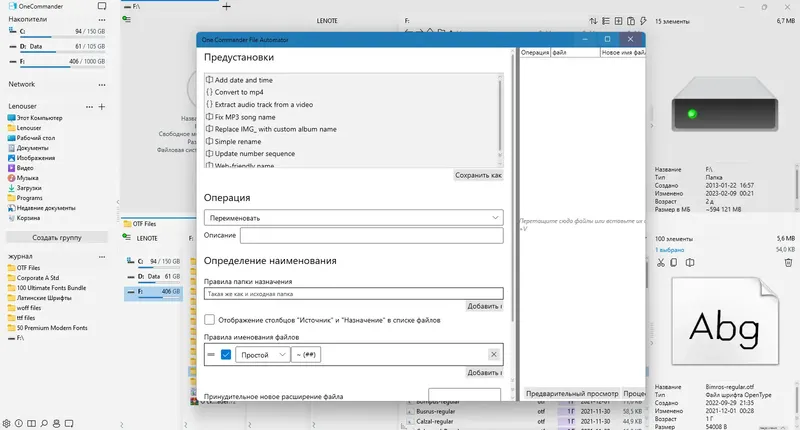
Task: Expand the right preview pane chevron by the drive image
Action: pyautogui.click(x=652, y=125)
